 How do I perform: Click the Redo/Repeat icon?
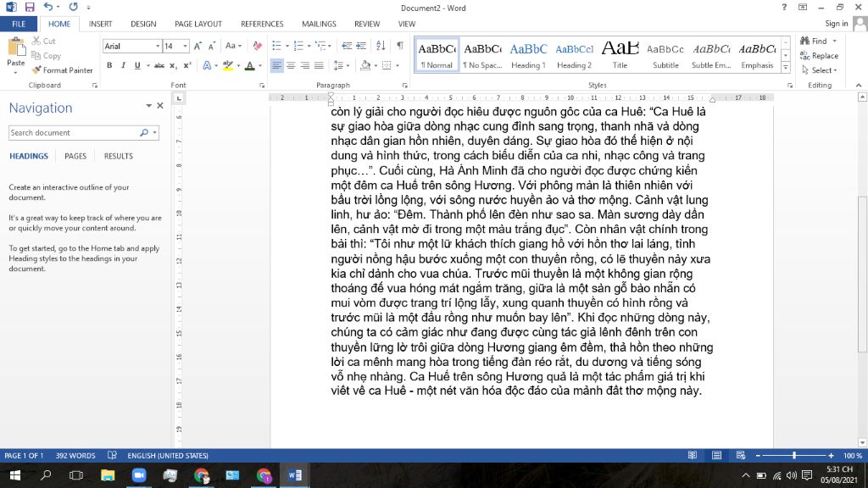73,7
